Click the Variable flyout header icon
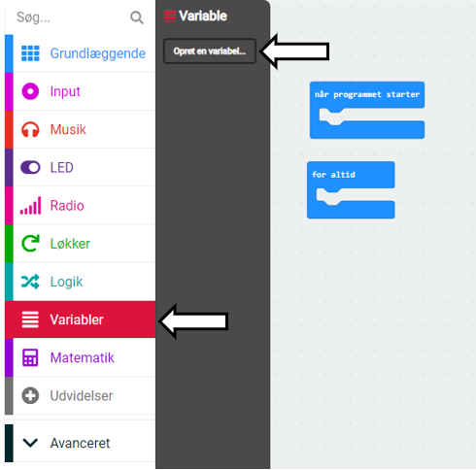The width and height of the screenshot is (476, 470). (170, 17)
